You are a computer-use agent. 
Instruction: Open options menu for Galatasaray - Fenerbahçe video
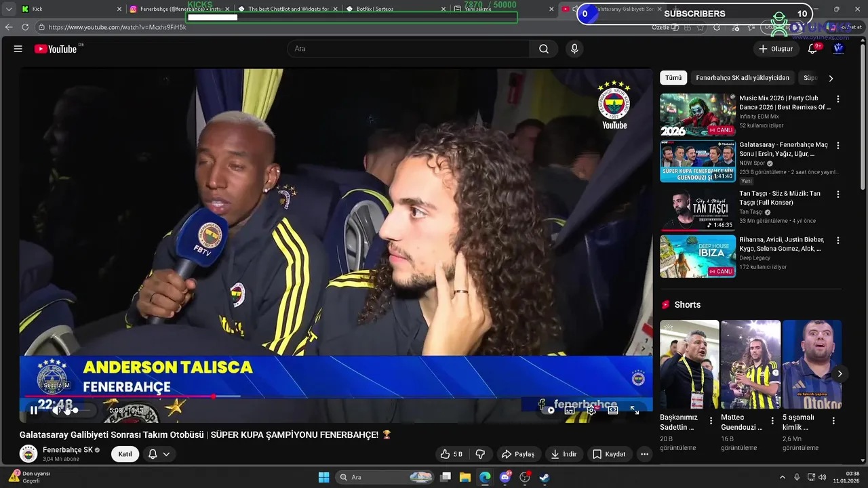coord(837,146)
